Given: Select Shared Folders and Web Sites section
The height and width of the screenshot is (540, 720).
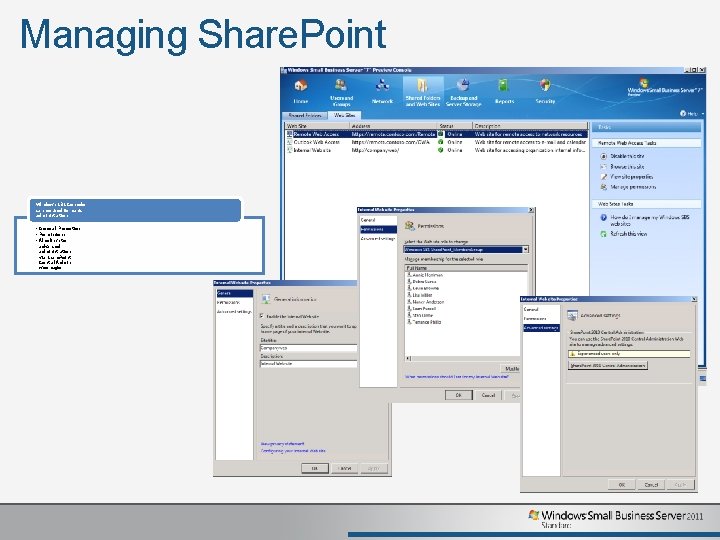Looking at the screenshot, I should tap(423, 92).
